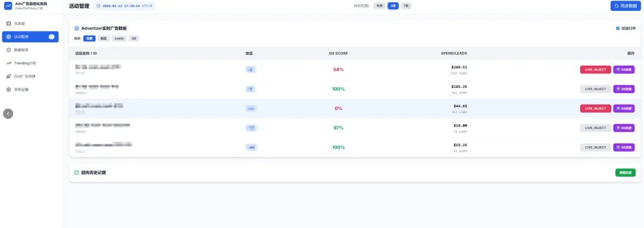This screenshot has height=228, width=644.
Task: Open QS历史 for the $18.00 row
Action: point(624,128)
